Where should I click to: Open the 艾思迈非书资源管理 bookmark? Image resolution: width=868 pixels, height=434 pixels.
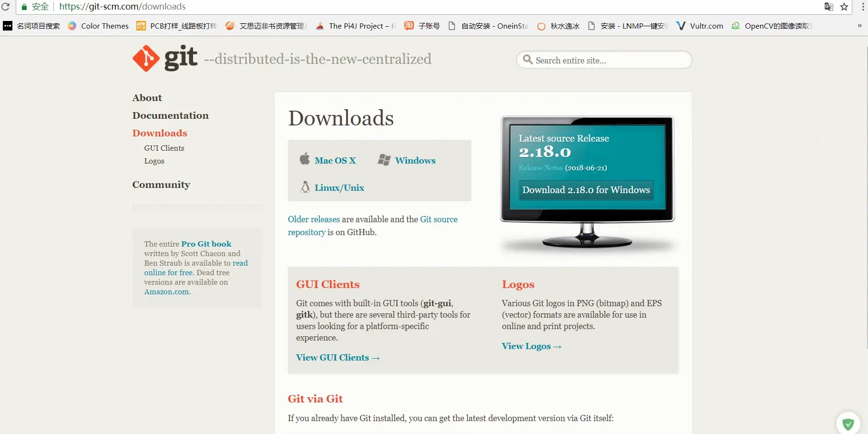(x=266, y=26)
